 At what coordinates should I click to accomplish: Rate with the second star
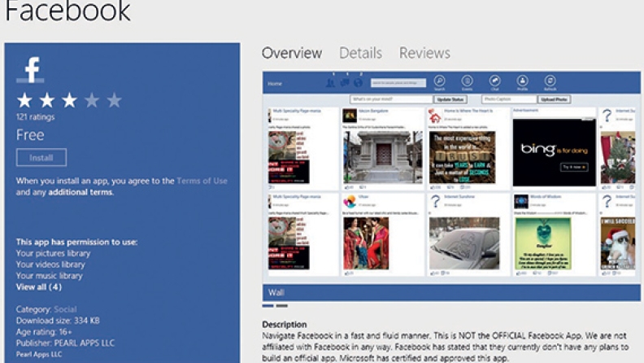pos(47,100)
